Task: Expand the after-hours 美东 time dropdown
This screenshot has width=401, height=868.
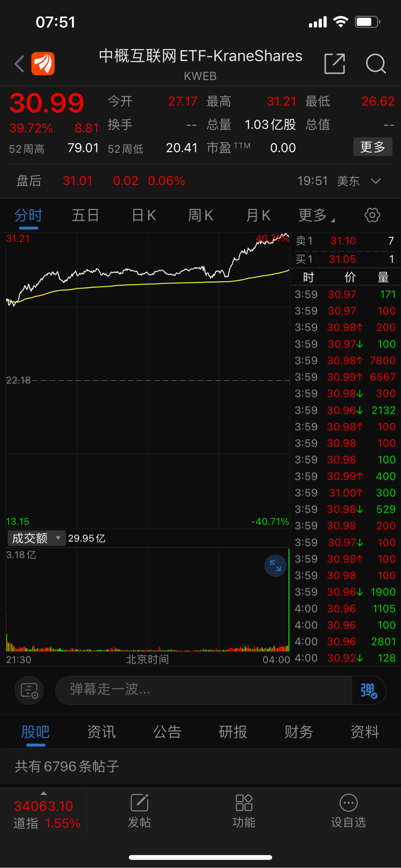Action: pyautogui.click(x=376, y=181)
